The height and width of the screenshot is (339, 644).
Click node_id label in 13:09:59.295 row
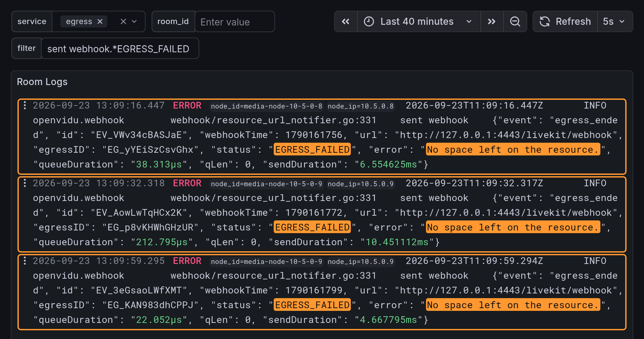pyautogui.click(x=267, y=262)
